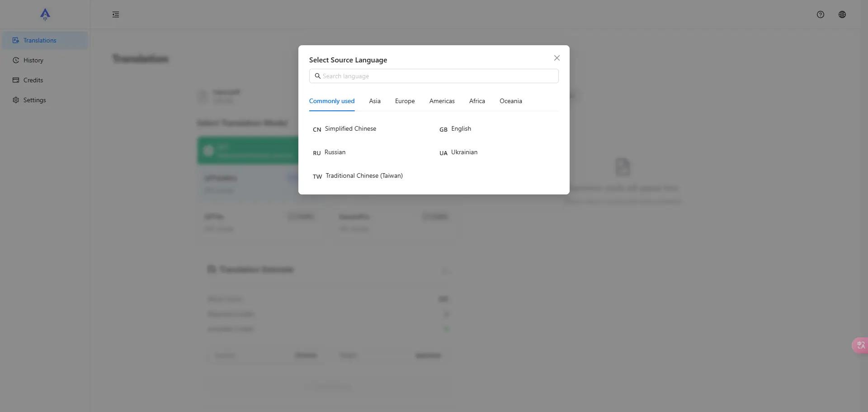Collapse the sidebar with menu-fold icon
The image size is (868, 412).
click(x=116, y=14)
